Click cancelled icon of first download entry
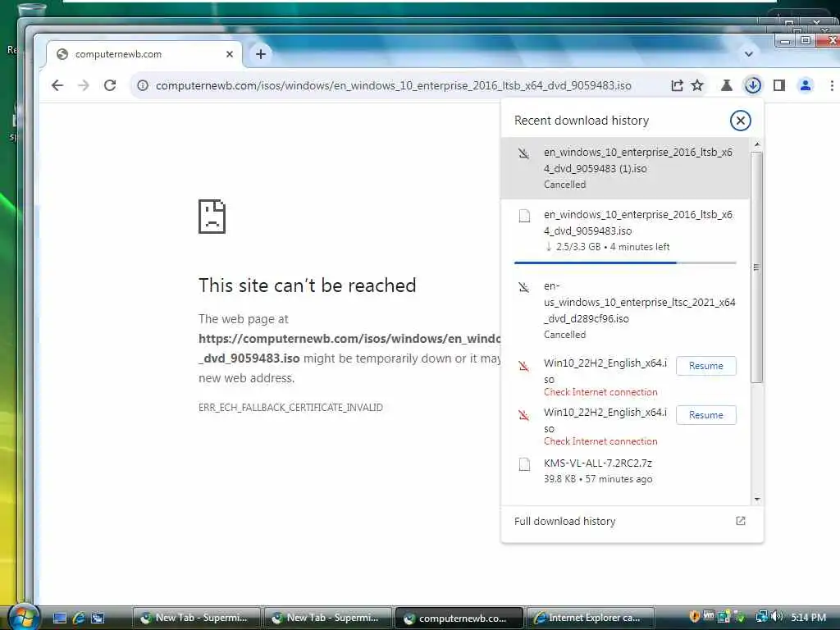The image size is (840, 630). (524, 153)
